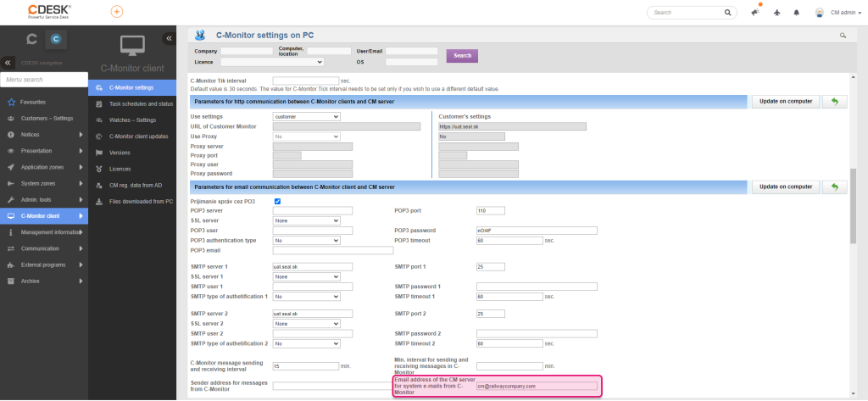Open CM admin user menu arrow
This screenshot has height=401, width=868.
coord(860,13)
